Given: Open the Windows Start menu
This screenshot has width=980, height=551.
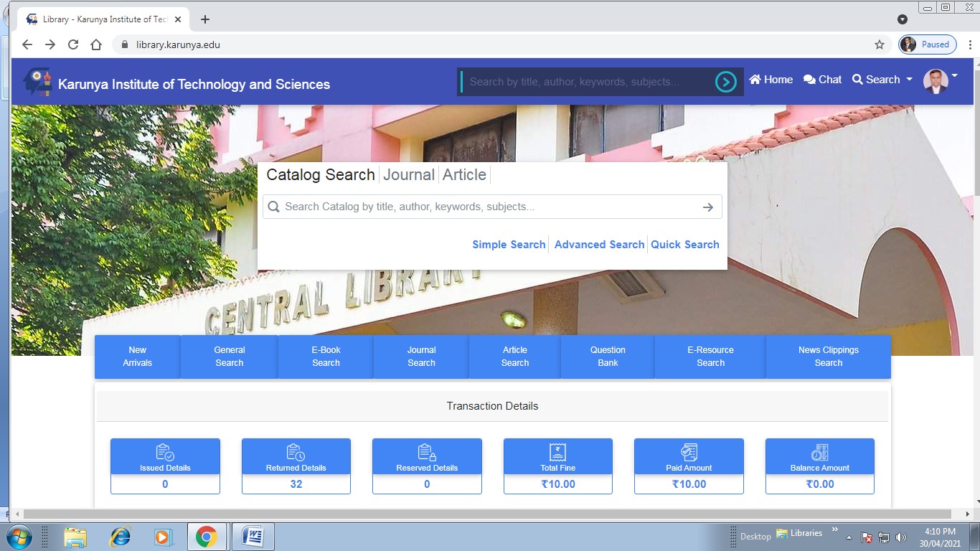Looking at the screenshot, I should (x=19, y=537).
